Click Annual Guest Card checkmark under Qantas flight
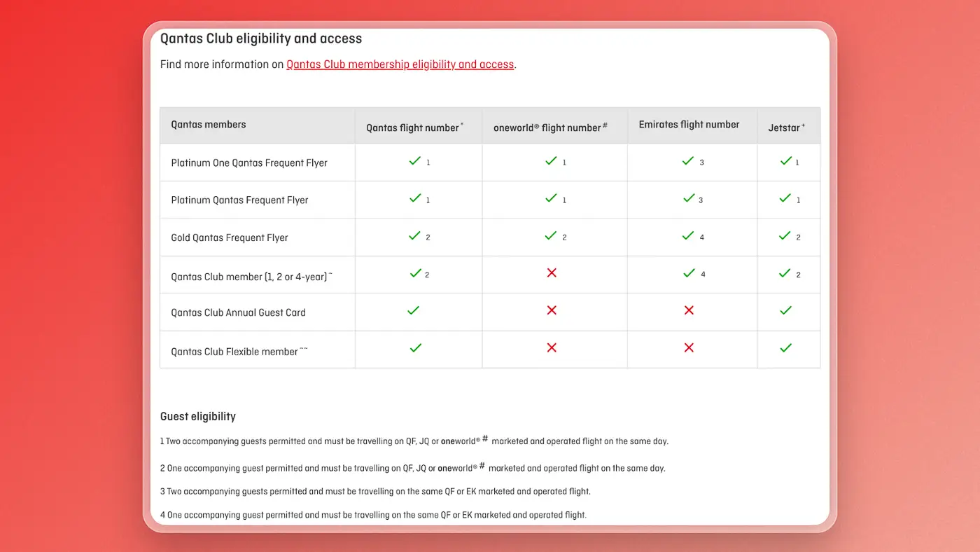 click(414, 310)
